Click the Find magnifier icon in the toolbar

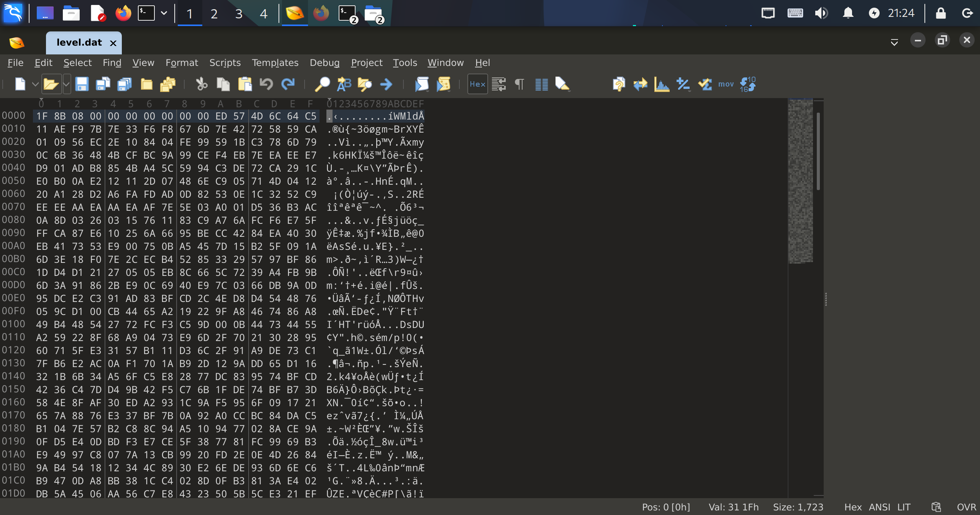click(x=322, y=84)
